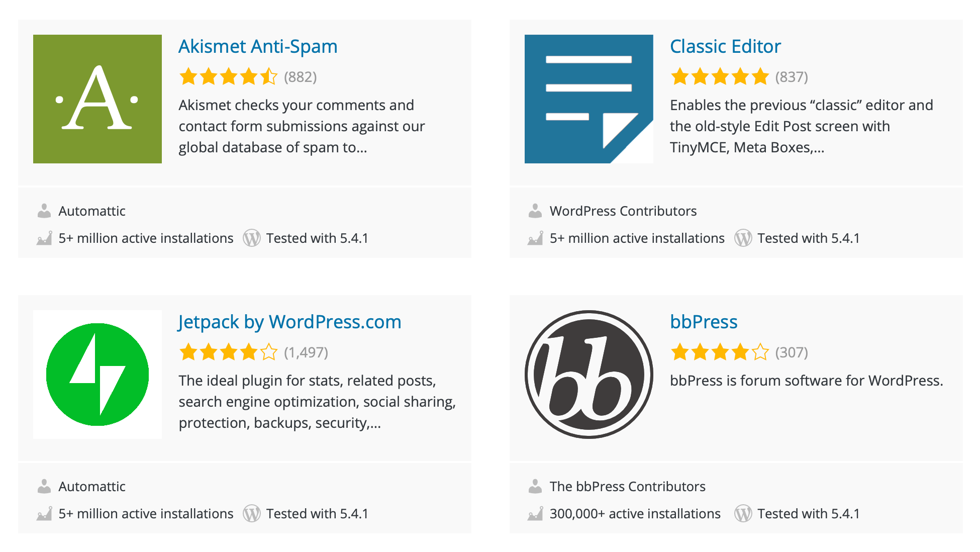
Task: Open the Akismet Anti-Spam plugin page
Action: pos(258,46)
